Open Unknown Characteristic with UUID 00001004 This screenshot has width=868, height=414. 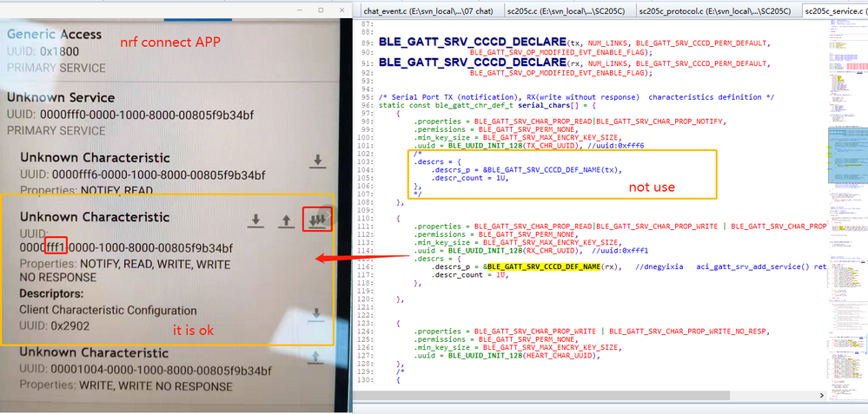coord(95,352)
